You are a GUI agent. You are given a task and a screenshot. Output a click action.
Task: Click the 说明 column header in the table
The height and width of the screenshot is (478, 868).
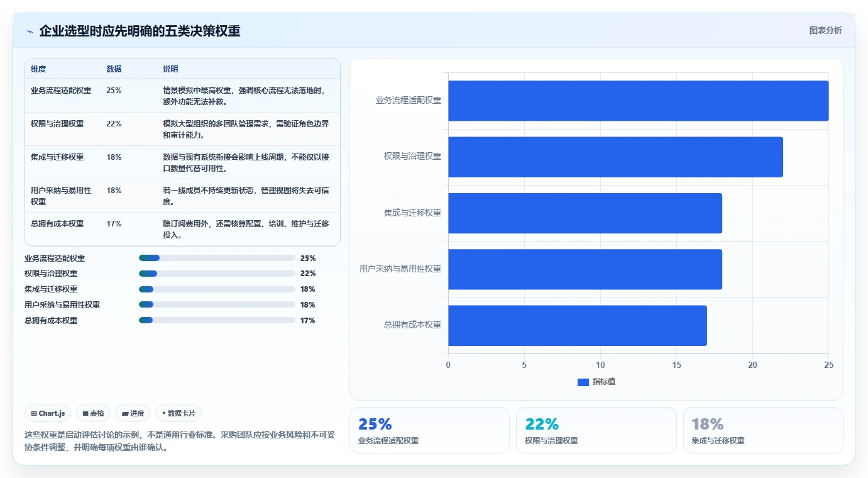(x=170, y=69)
